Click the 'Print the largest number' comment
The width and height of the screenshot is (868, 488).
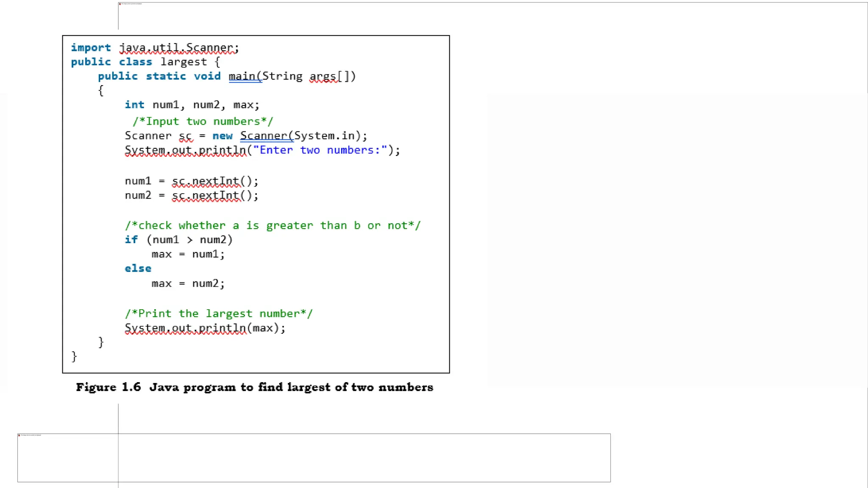219,314
